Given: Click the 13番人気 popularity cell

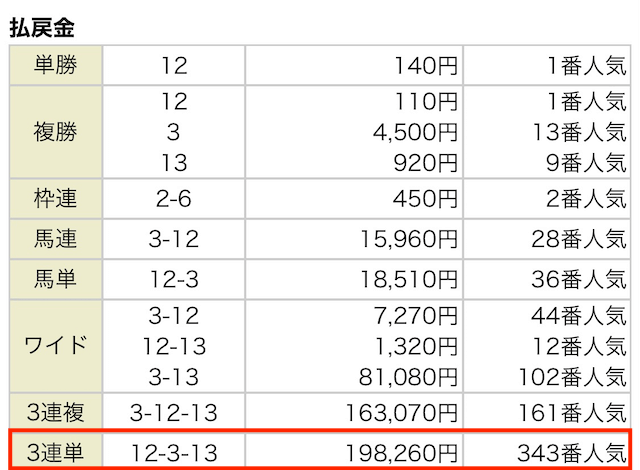Looking at the screenshot, I should 580,132.
